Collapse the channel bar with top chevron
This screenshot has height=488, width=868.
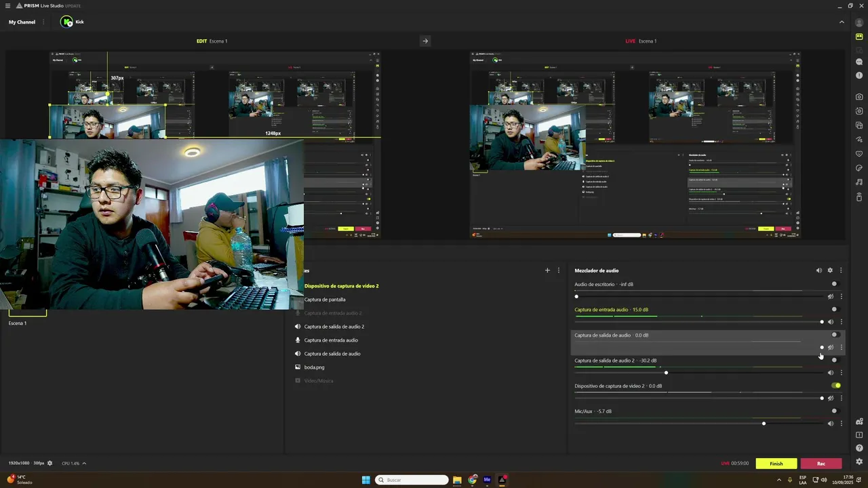coord(842,22)
